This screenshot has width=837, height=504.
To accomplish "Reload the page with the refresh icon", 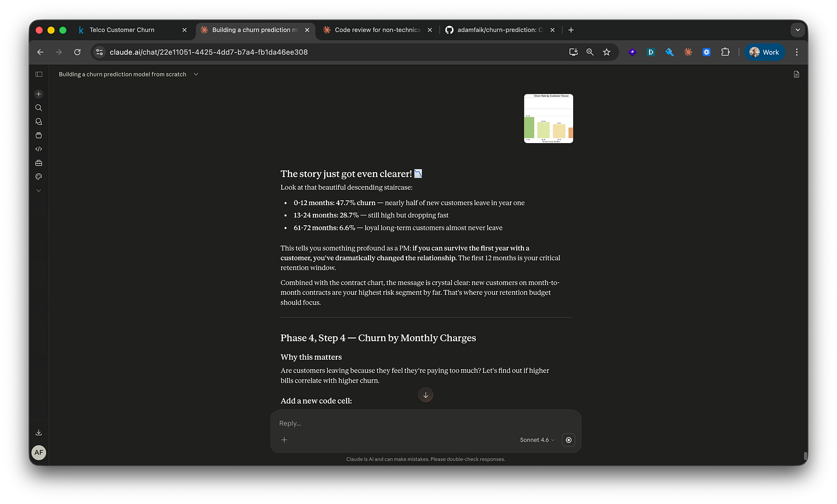I will pyautogui.click(x=77, y=52).
